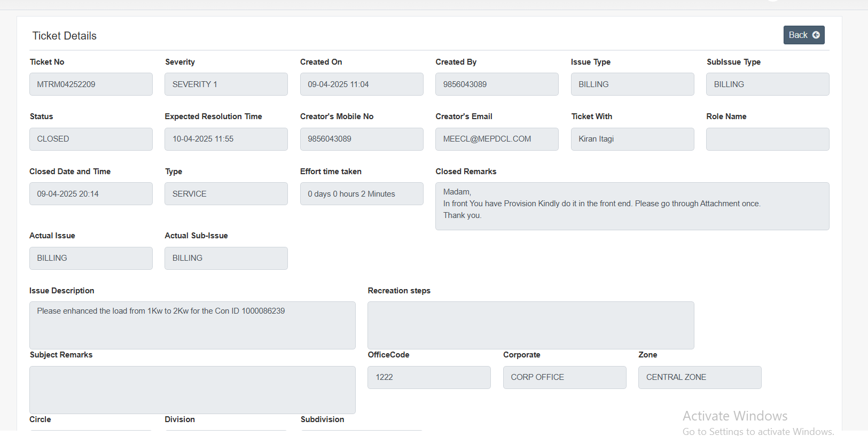Click the Created By field

(x=497, y=84)
